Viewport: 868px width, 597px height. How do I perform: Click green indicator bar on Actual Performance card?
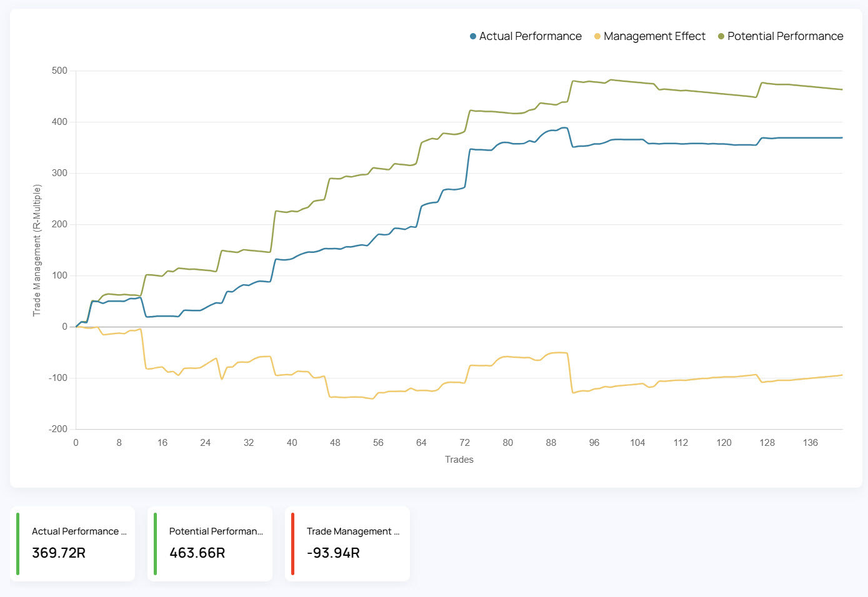coord(17,544)
